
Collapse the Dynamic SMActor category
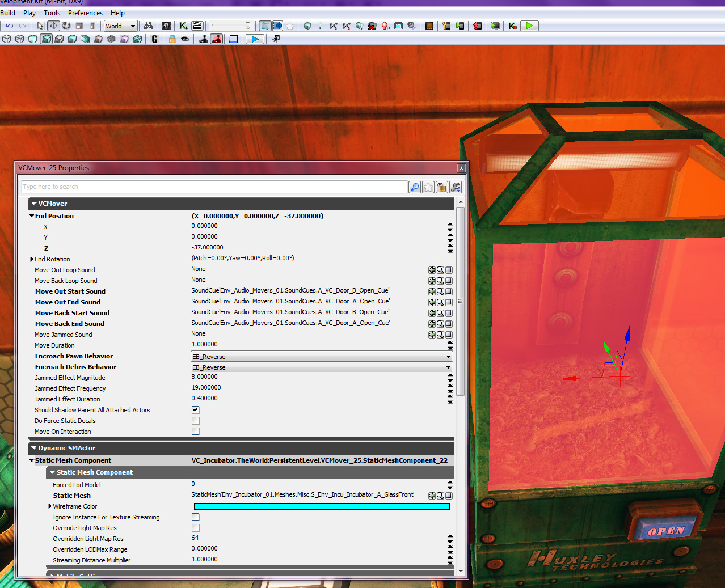(x=34, y=448)
